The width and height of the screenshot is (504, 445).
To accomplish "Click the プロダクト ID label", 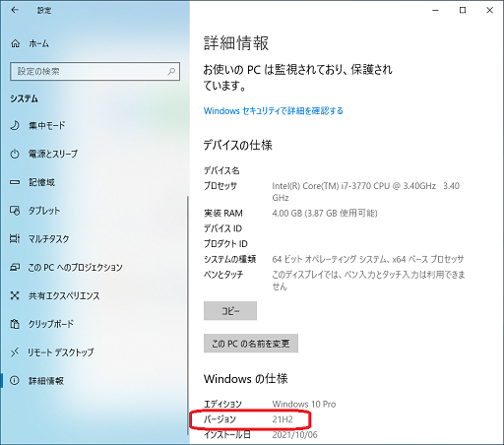I will click(225, 244).
